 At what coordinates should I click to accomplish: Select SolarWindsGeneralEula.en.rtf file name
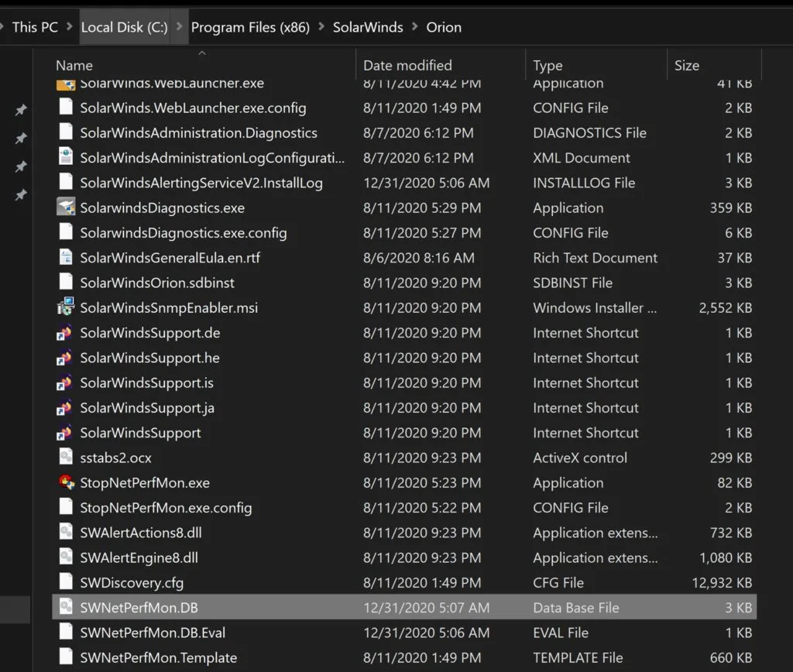coord(170,258)
